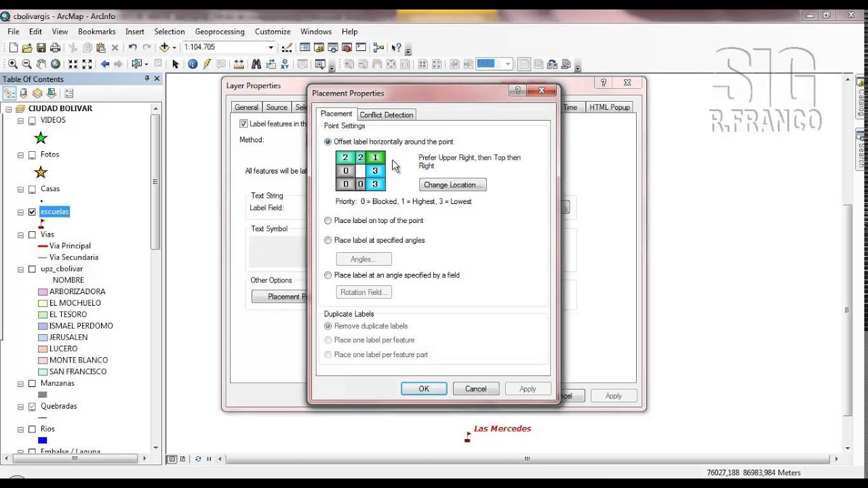This screenshot has width=868, height=488.
Task: Click the LUCERO color swatch
Action: [43, 349]
